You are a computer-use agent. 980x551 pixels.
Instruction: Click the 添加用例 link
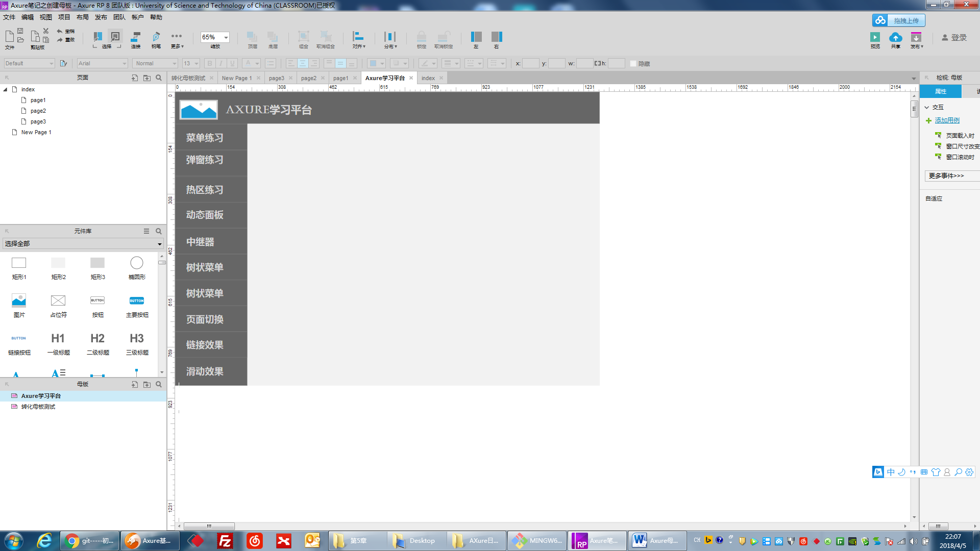pos(947,120)
